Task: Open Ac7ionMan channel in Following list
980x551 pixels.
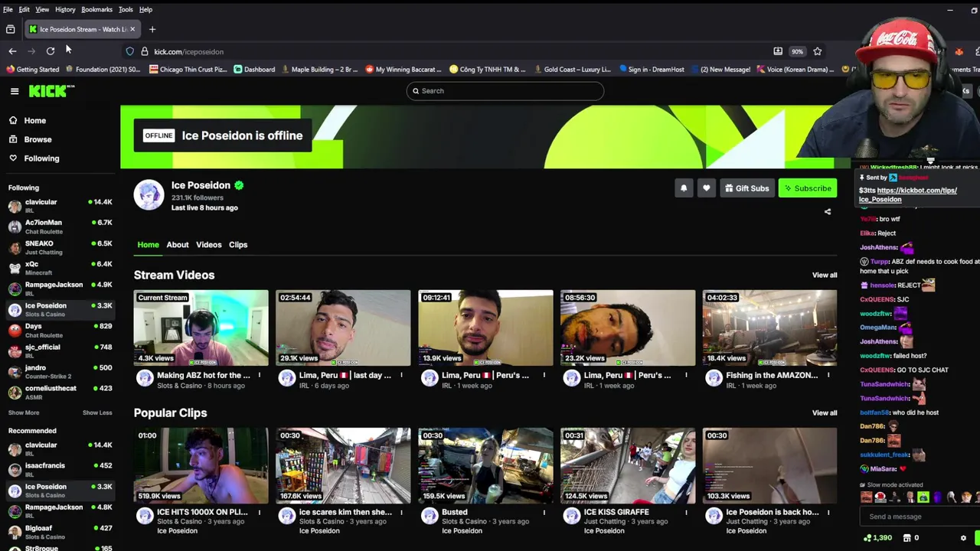Action: 60,227
